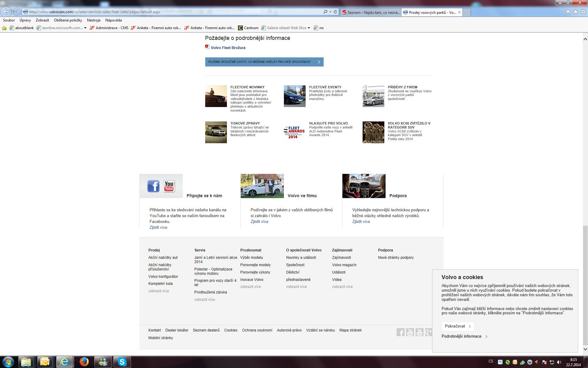Open the Administrace - CMS bookmark
Viewport: 588px width, 368px height.
[x=109, y=28]
